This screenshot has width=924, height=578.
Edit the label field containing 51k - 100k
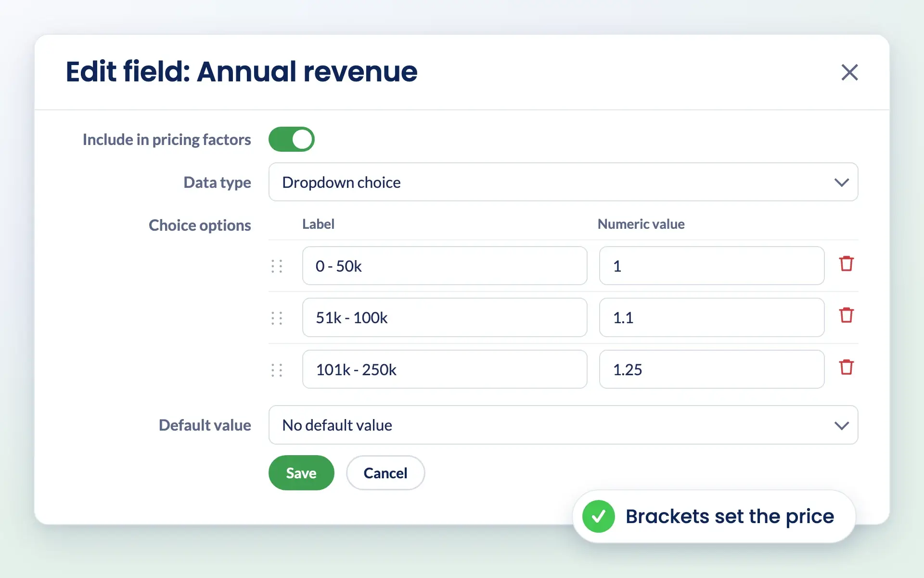[445, 317]
